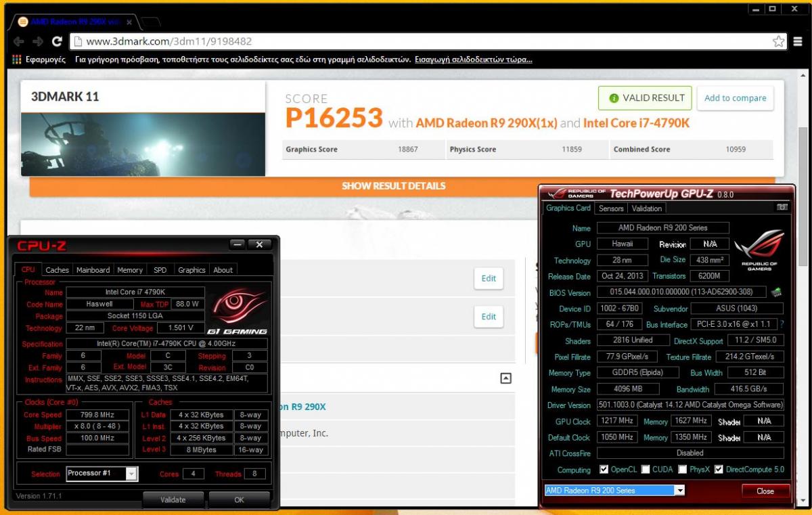Take a GPU-Z screenshot with camera icon

782,208
